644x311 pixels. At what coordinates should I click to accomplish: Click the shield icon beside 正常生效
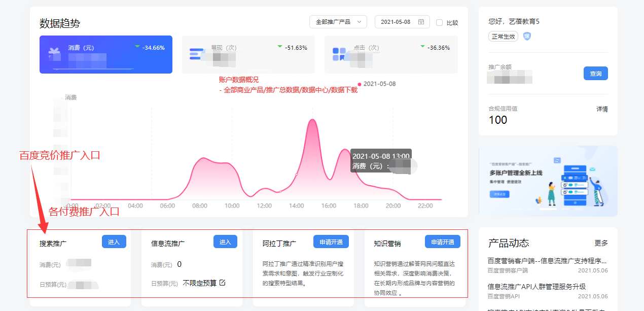click(527, 37)
